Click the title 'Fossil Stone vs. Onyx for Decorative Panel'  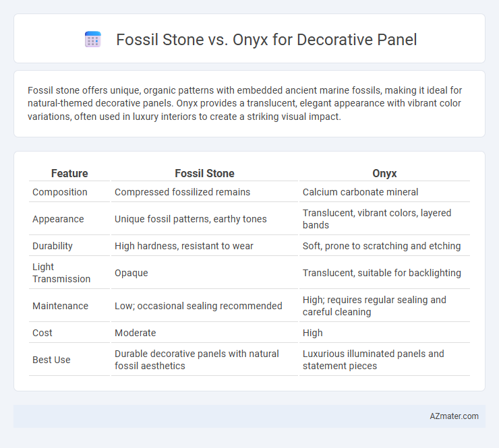click(x=266, y=40)
